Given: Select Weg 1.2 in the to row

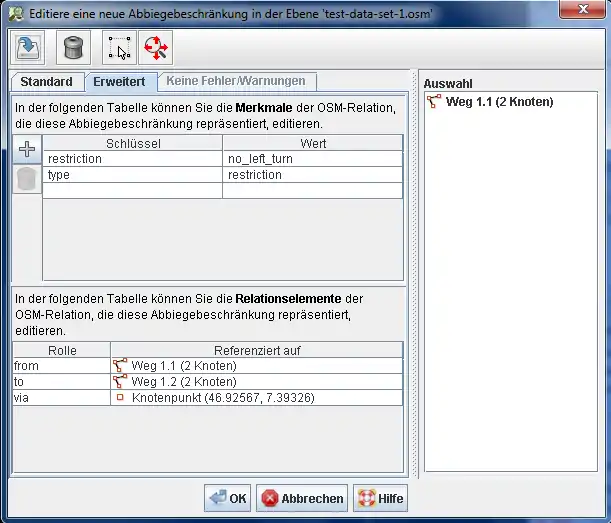Looking at the screenshot, I should (183, 381).
